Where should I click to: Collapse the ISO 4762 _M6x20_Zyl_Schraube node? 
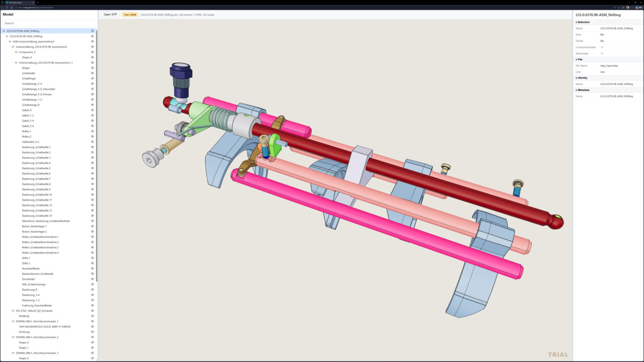pos(13,311)
